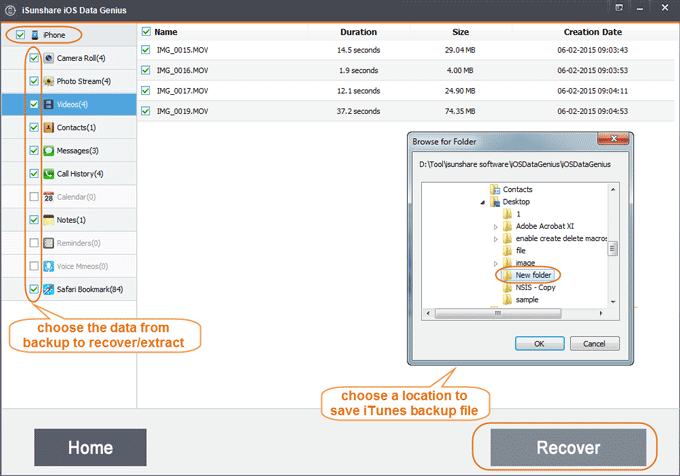Screen dimensions: 680x476
Task: Click the Contacts folder icon in dialog
Action: [x=495, y=189]
